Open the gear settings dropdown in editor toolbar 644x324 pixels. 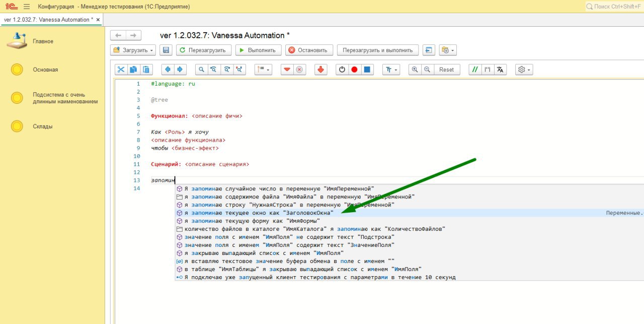(524, 70)
